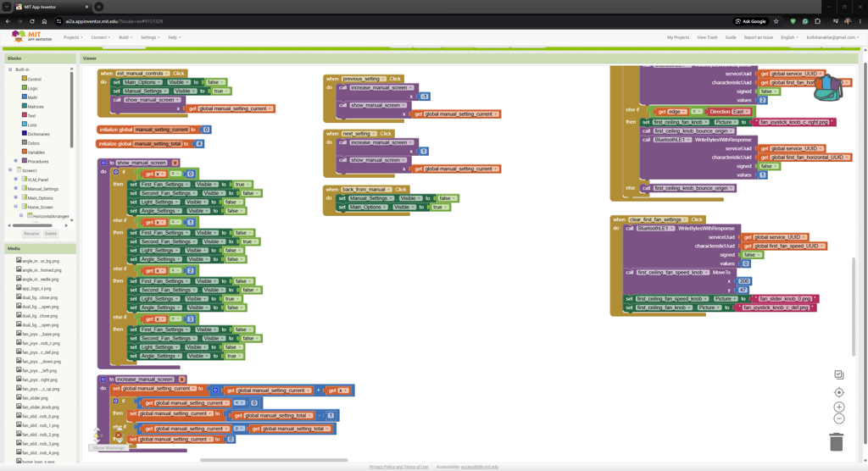
Task: Open the Build menu
Action: coord(125,37)
